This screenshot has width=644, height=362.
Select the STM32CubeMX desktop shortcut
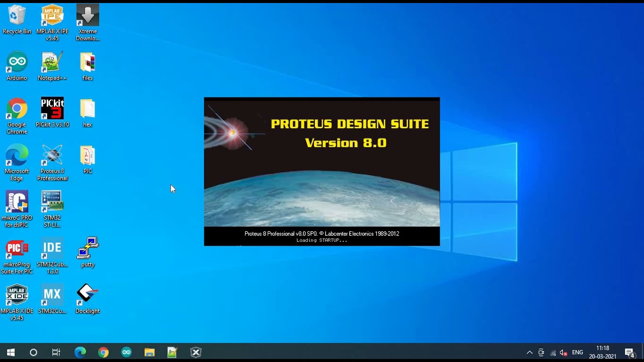click(52, 299)
